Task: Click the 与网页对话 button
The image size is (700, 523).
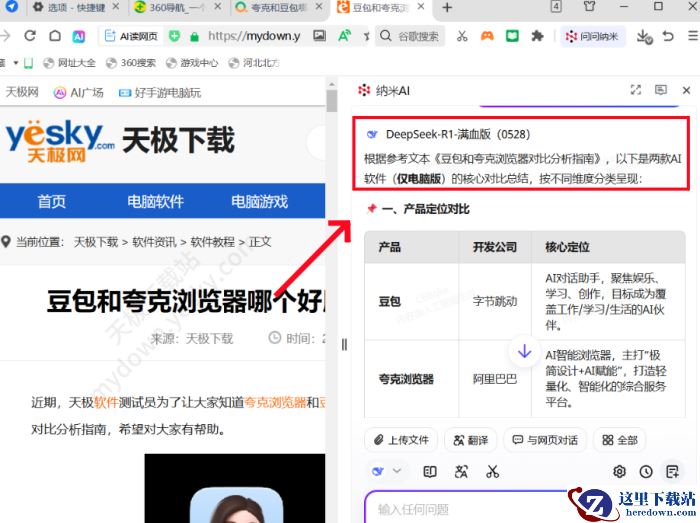Action: click(545, 440)
